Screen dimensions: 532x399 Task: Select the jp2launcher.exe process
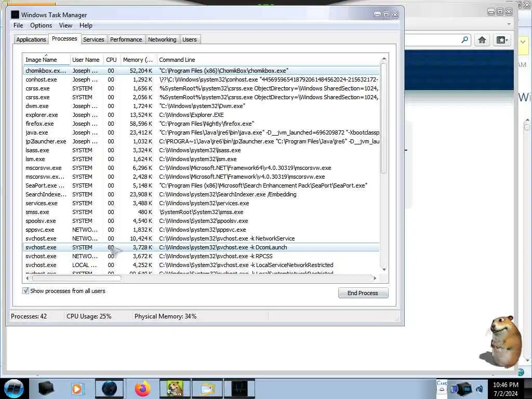(x=202, y=141)
